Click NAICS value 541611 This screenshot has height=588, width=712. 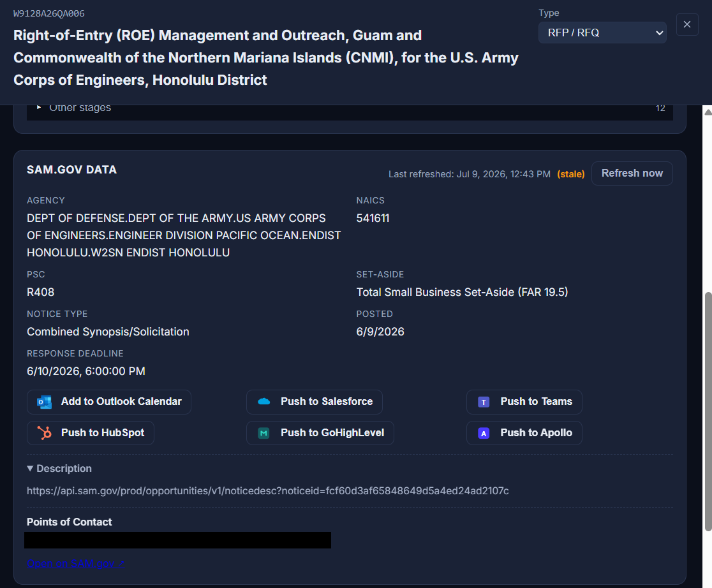373,218
